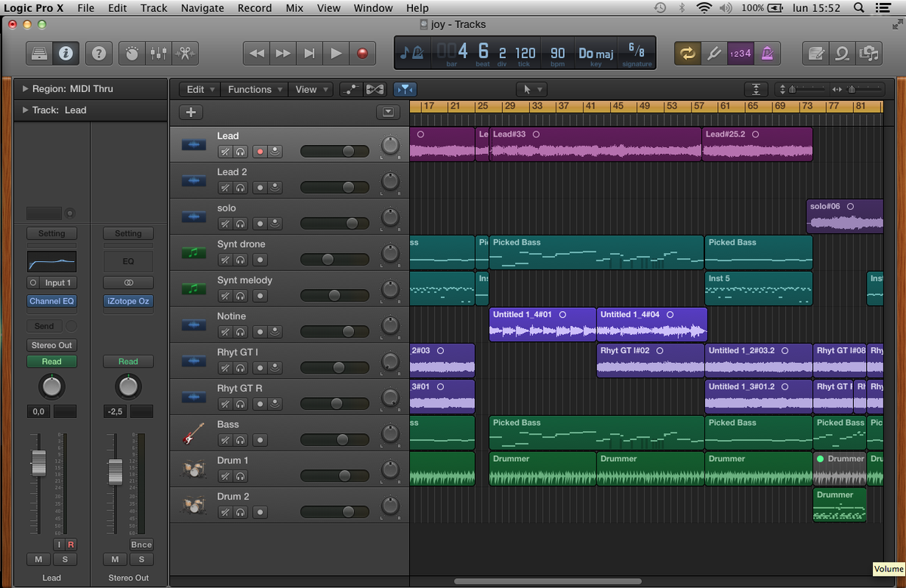Click the red Record button in transport
Screen dimensions: 906x588
(x=362, y=54)
